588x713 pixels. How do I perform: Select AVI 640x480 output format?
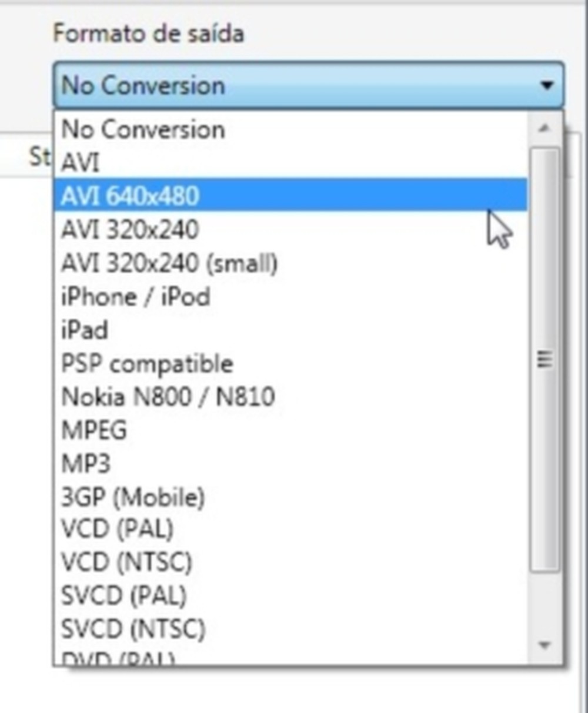(x=130, y=196)
